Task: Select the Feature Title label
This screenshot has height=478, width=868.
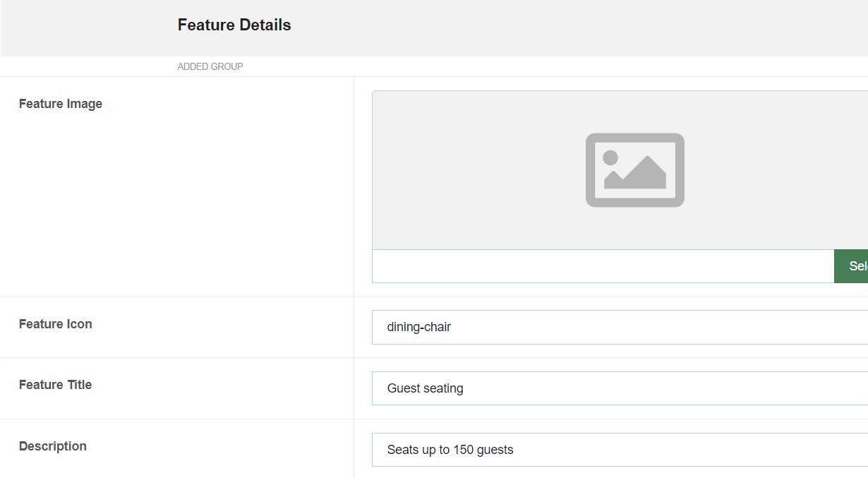Action: [56, 385]
